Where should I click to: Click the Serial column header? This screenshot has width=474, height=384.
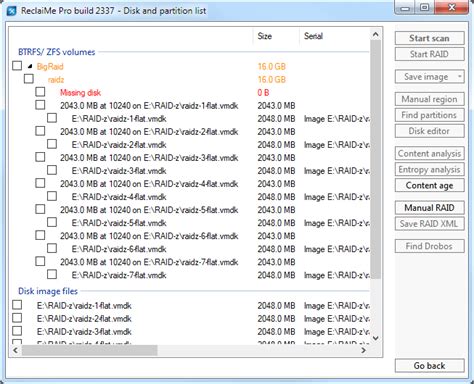point(335,36)
